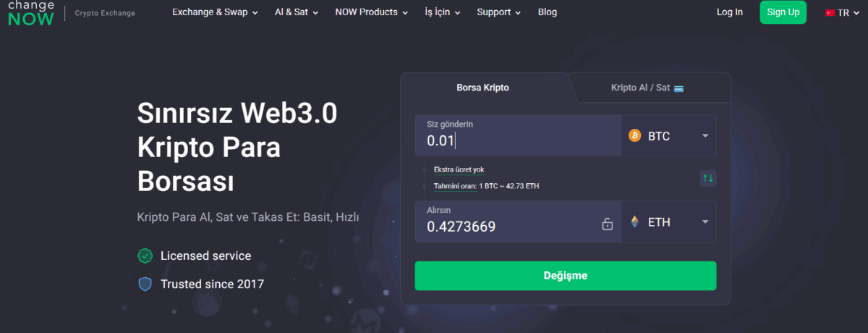The image size is (868, 333).
Task: Click the Ethereum coin icon
Action: coord(635,222)
